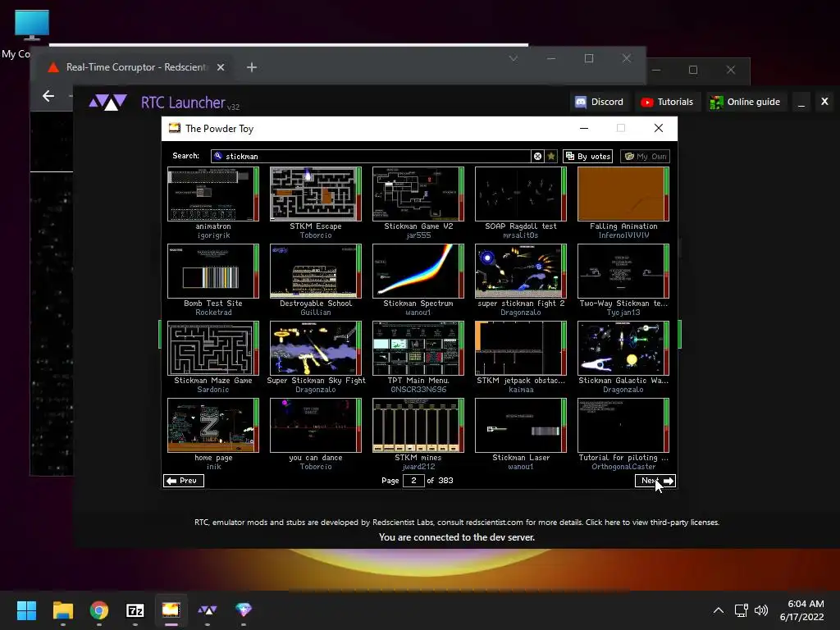The image size is (840, 630).
Task: Go to Prev page of saves
Action: [184, 481]
